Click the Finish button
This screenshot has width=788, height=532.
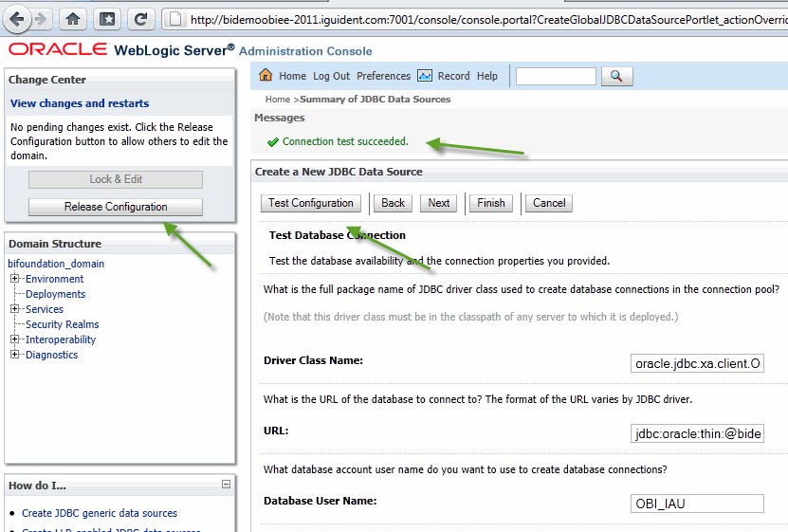491,203
